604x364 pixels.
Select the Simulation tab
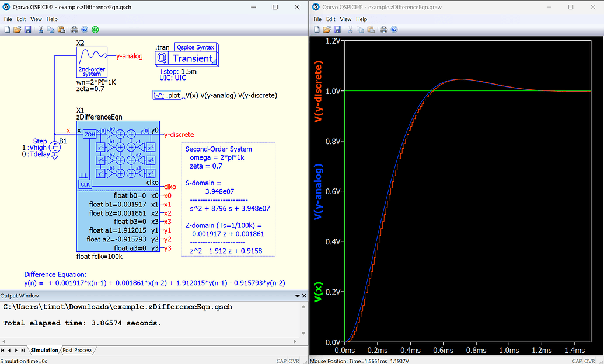[x=44, y=350]
